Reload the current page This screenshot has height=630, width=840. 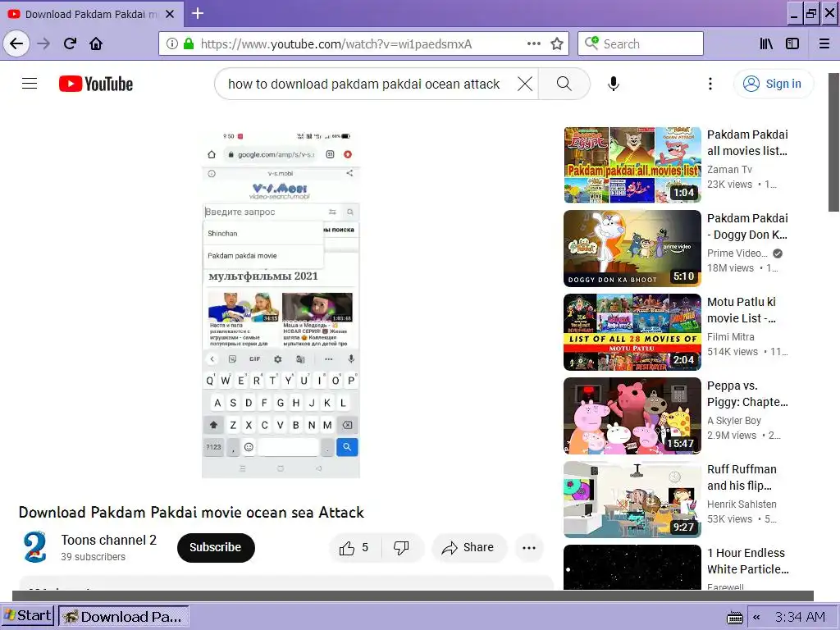pos(71,43)
